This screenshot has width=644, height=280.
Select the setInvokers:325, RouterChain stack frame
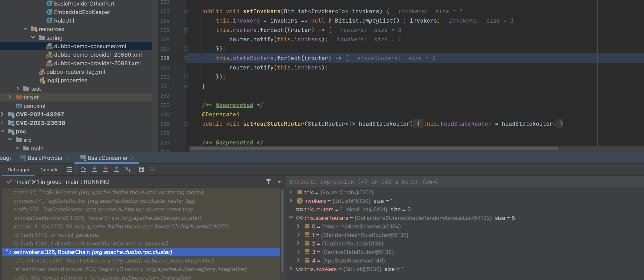141,252
